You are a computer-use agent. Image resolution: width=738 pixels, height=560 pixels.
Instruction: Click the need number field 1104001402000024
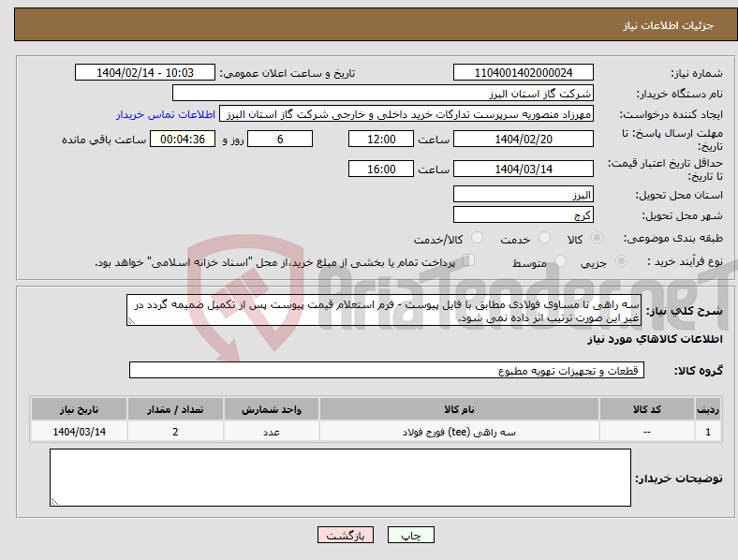click(524, 72)
